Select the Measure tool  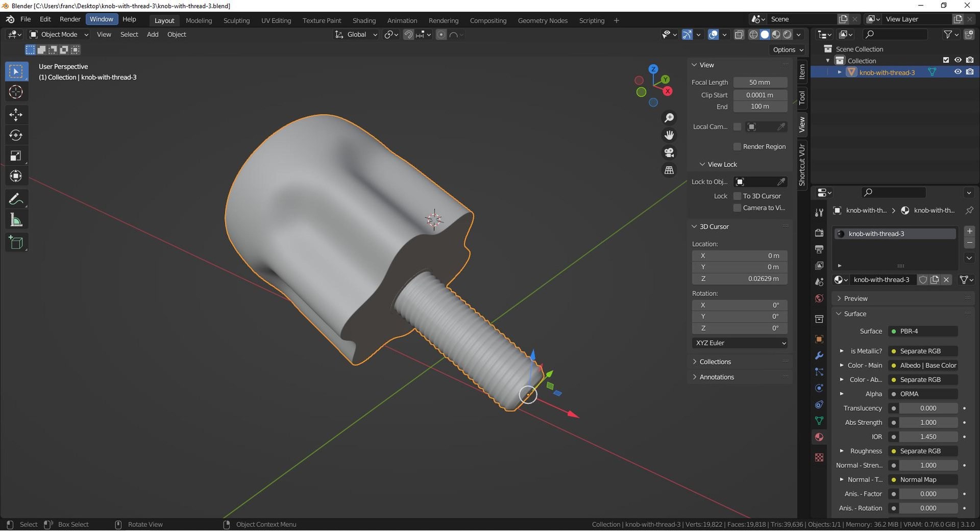[x=16, y=220]
